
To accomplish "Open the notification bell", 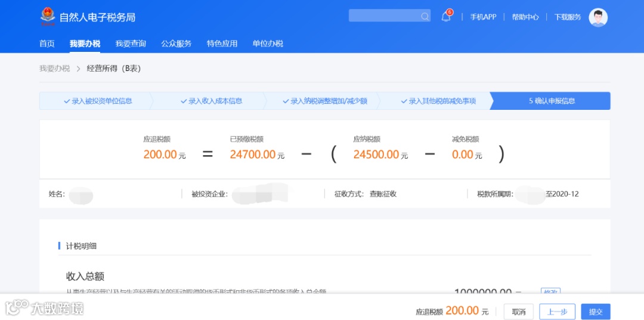I will (446, 17).
